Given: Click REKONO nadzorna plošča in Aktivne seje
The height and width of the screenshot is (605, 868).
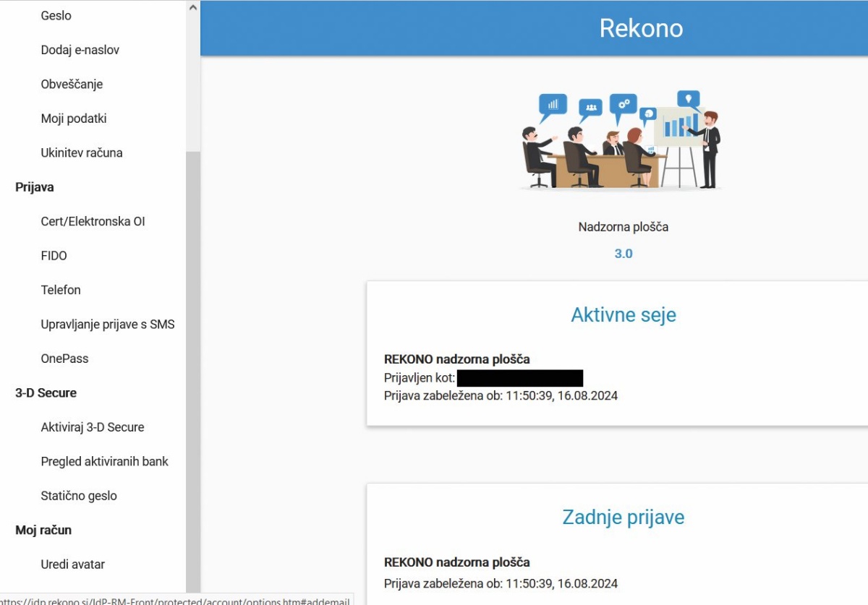Looking at the screenshot, I should [456, 359].
